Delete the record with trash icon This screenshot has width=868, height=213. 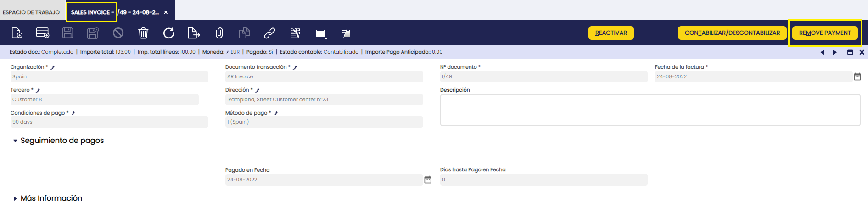[143, 33]
